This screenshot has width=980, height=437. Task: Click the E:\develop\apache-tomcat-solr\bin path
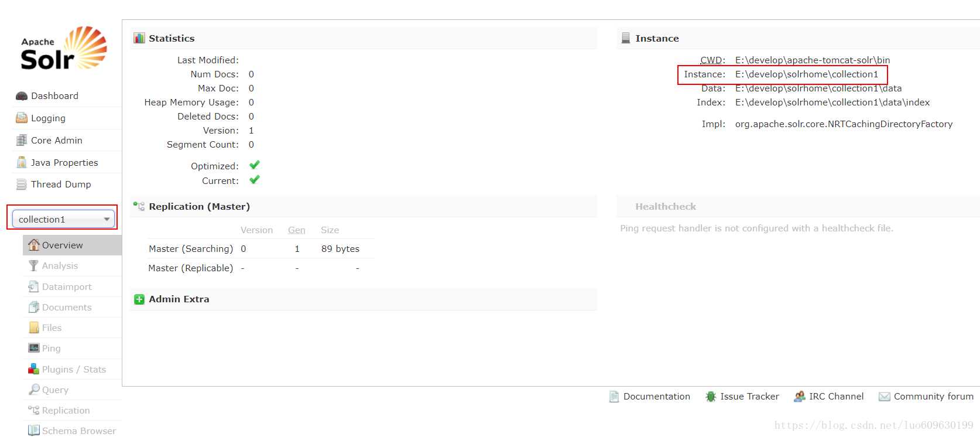pos(813,60)
